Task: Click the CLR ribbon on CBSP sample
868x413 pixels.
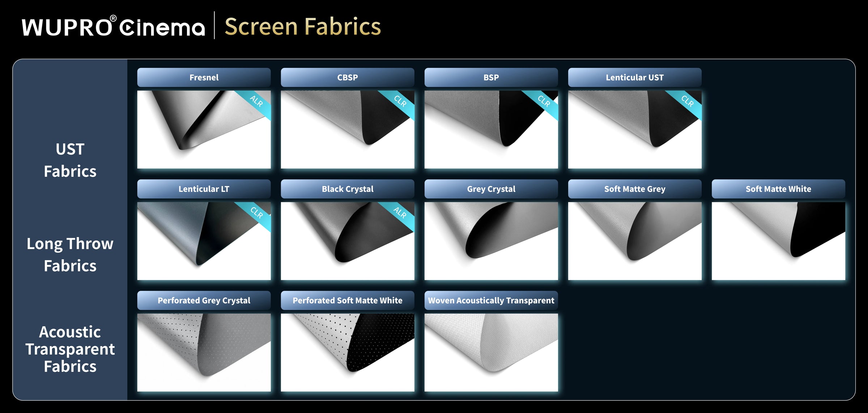Action: (400, 102)
